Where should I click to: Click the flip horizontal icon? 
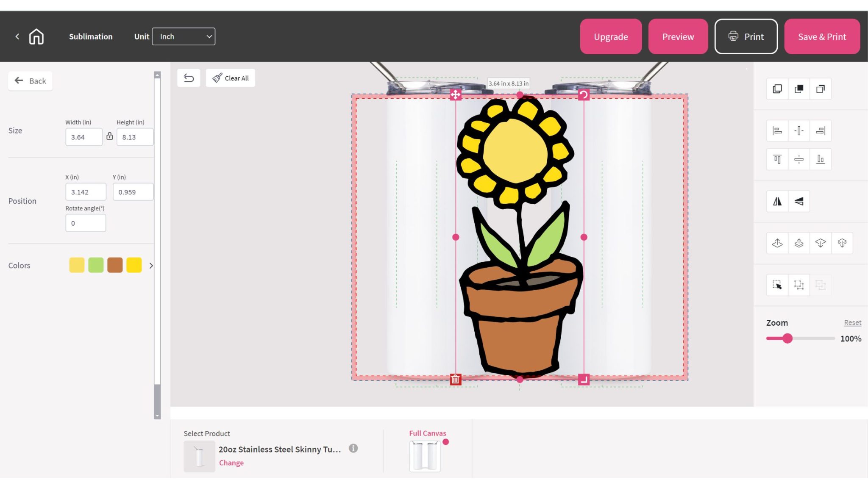pos(777,201)
